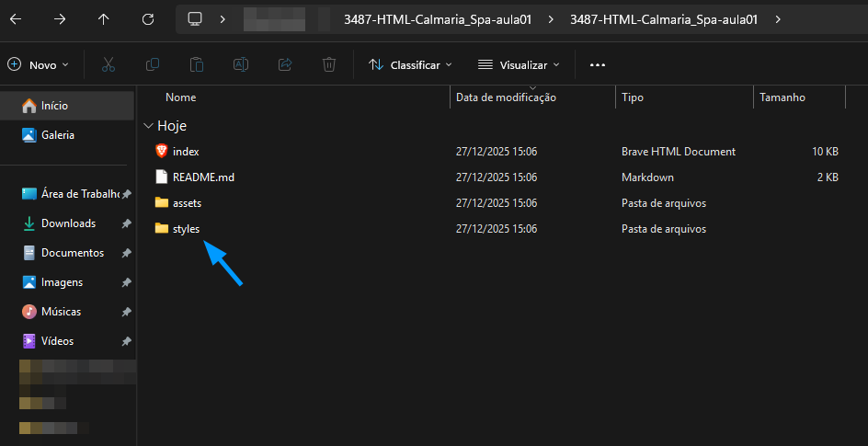Image resolution: width=868 pixels, height=446 pixels.
Task: Click the pin icon beside Músicas
Action: tap(127, 312)
